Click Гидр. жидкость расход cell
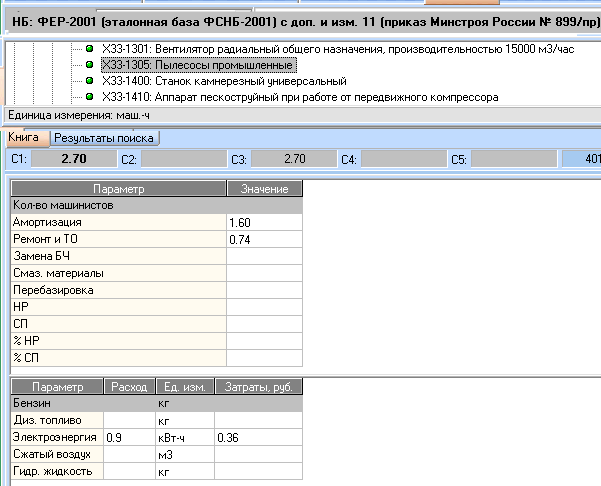601x486 pixels. pos(129,471)
